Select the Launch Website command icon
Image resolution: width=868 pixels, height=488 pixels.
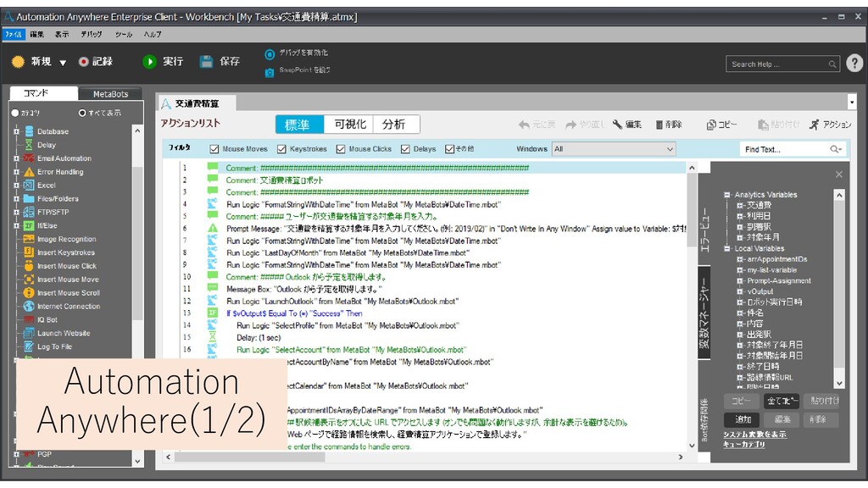click(29, 333)
